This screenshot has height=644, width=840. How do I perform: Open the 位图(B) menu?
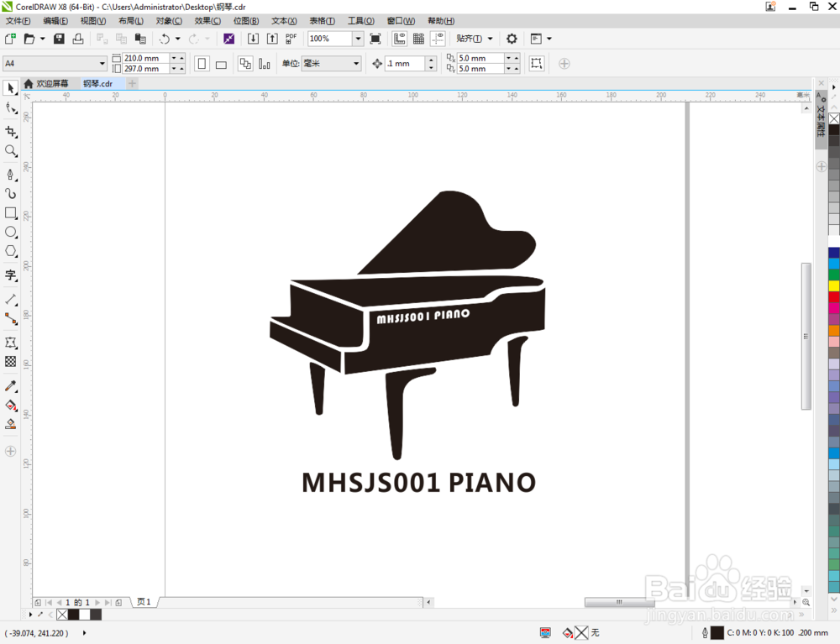pyautogui.click(x=246, y=21)
